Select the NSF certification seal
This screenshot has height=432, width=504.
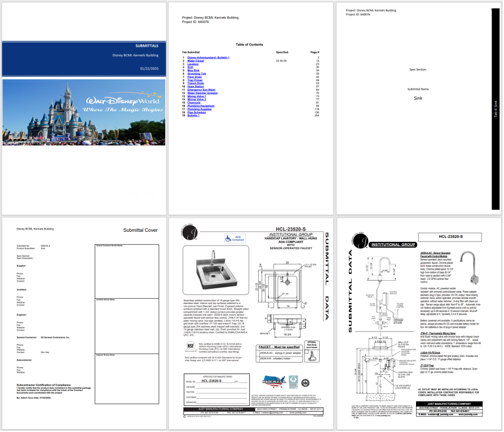click(190, 346)
